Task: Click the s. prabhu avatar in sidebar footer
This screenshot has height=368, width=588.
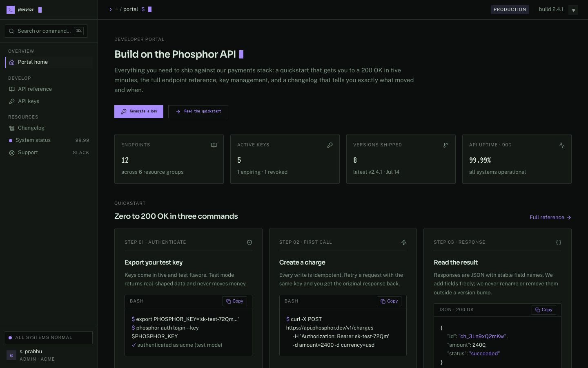Action: pos(11,355)
